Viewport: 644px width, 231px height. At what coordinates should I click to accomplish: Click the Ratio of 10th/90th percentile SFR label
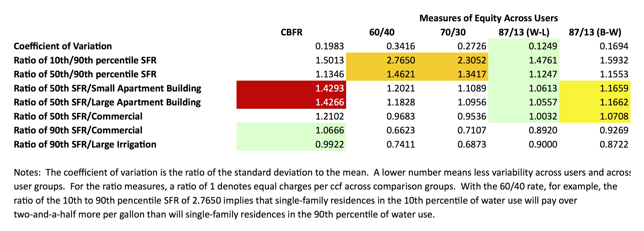85,60
